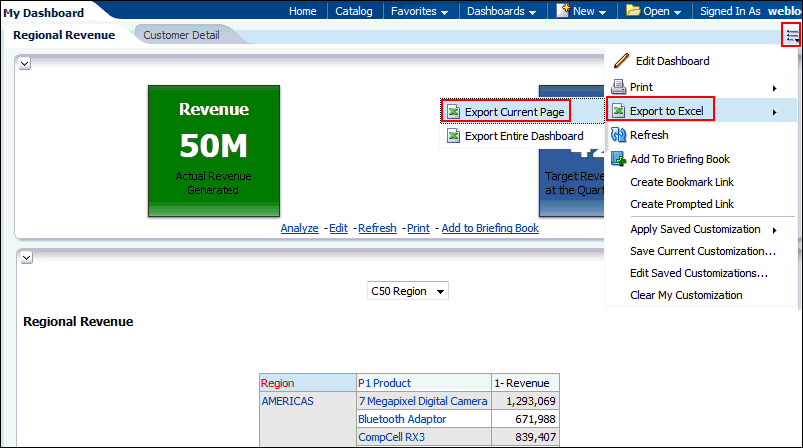Open the C50 Region dropdown

coord(408,291)
